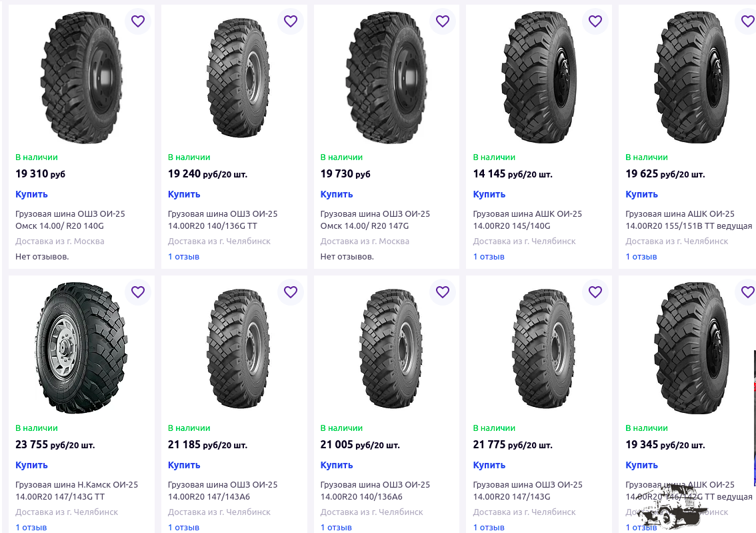Buy the 14 145 руб АШК tire

pyautogui.click(x=489, y=194)
